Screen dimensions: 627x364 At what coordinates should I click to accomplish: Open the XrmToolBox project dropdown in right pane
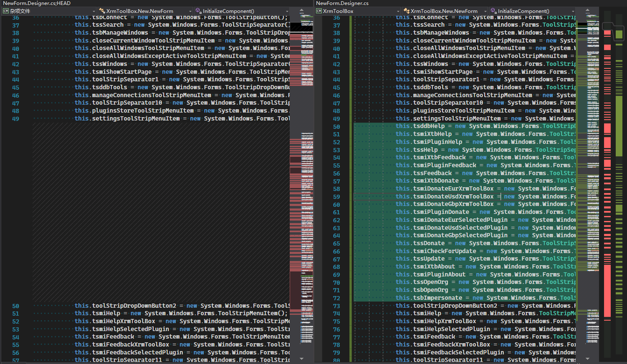[358, 11]
